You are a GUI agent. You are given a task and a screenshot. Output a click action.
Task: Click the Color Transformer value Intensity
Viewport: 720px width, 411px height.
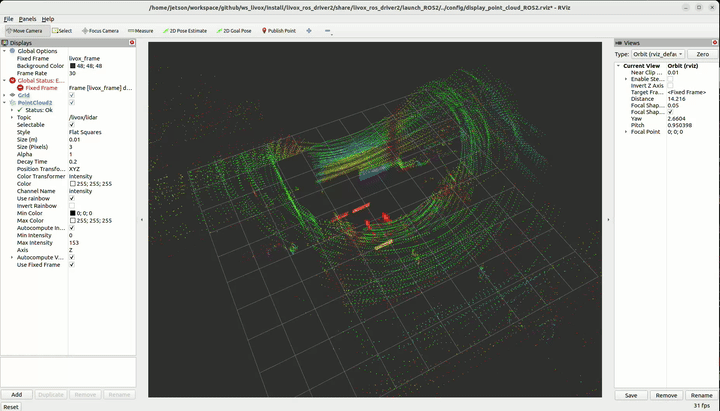(80, 176)
